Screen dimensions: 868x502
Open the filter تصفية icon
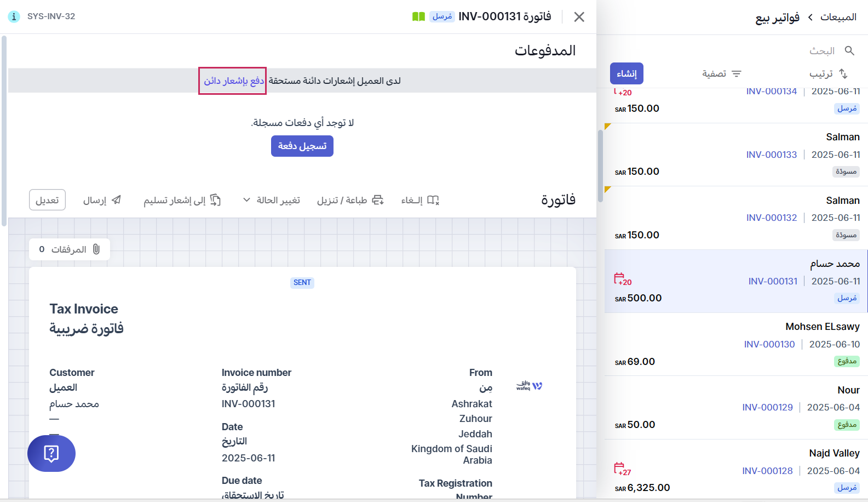tap(737, 73)
